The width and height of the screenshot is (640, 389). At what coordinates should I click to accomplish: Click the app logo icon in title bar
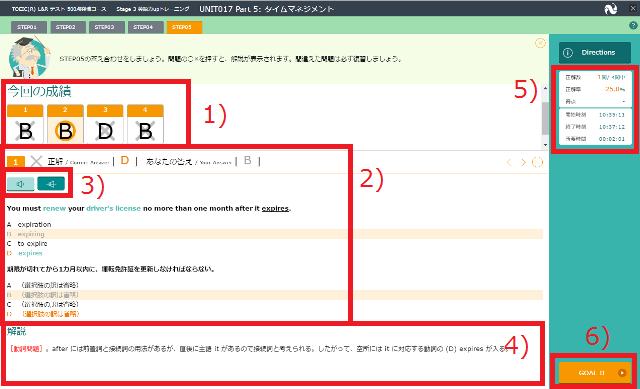611,9
